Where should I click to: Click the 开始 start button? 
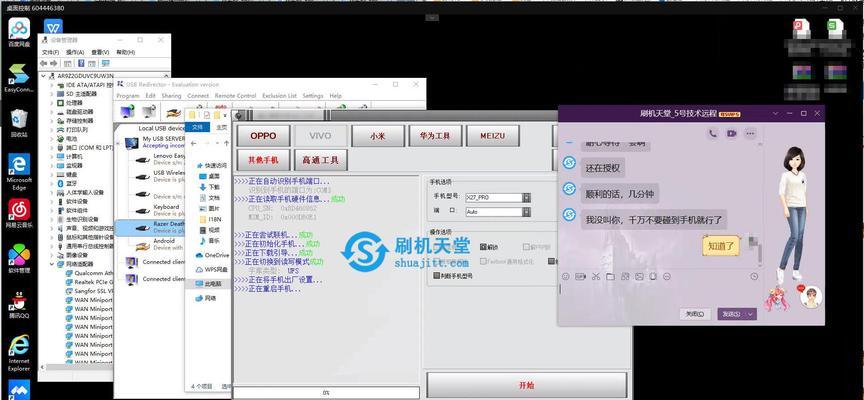[527, 385]
